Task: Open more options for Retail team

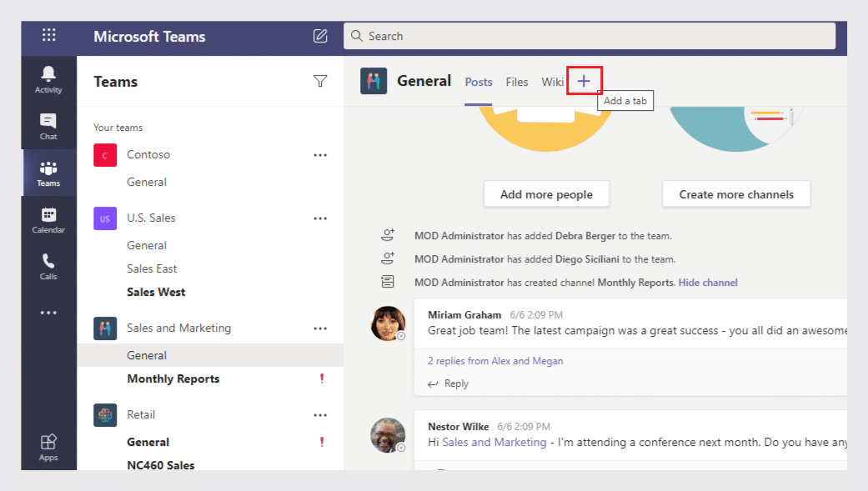Action: coord(320,415)
